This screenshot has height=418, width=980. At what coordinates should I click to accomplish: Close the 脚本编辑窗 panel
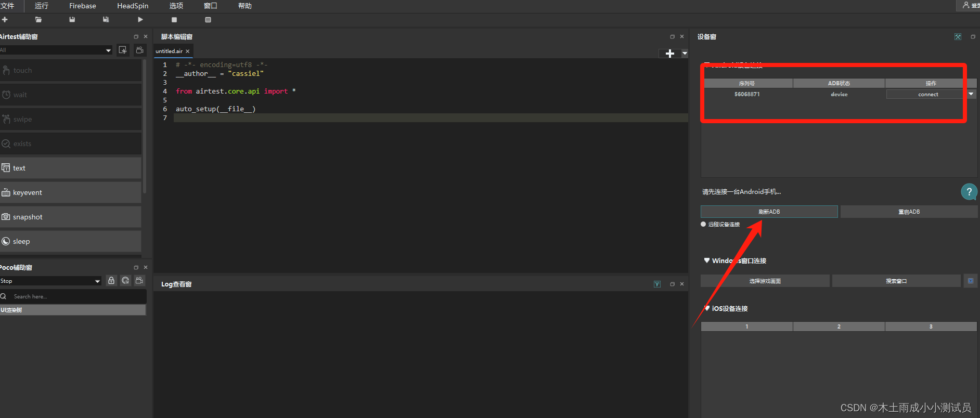click(682, 36)
